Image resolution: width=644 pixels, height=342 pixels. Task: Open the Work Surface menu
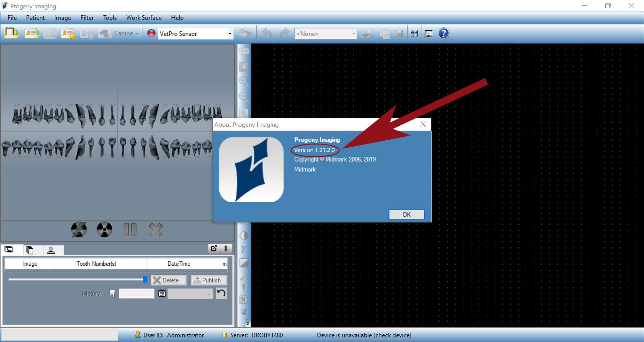tap(143, 18)
